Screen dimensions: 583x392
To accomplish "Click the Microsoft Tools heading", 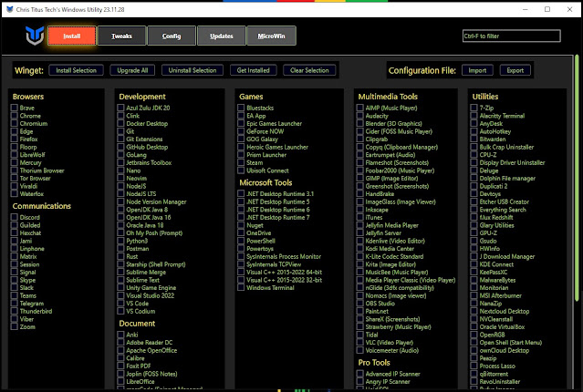I will (265, 182).
